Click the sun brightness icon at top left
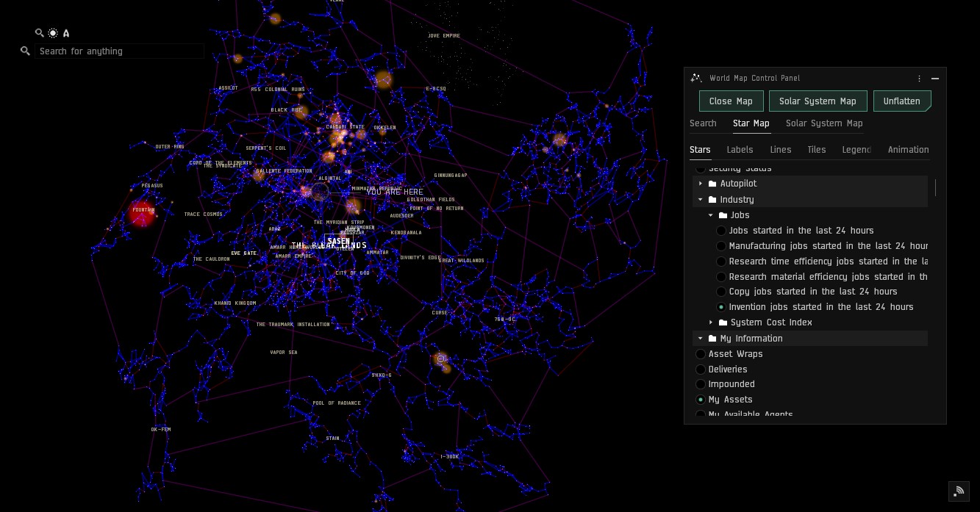 tap(53, 33)
